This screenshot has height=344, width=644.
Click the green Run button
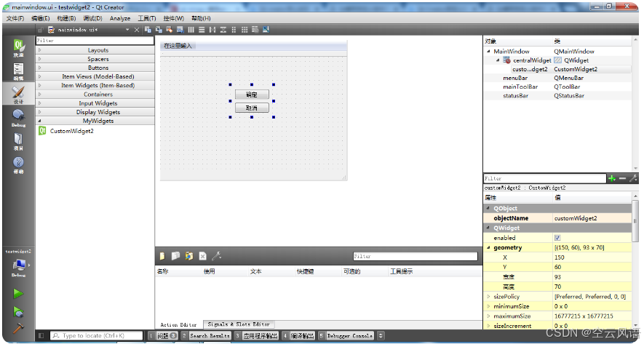pos(18,294)
